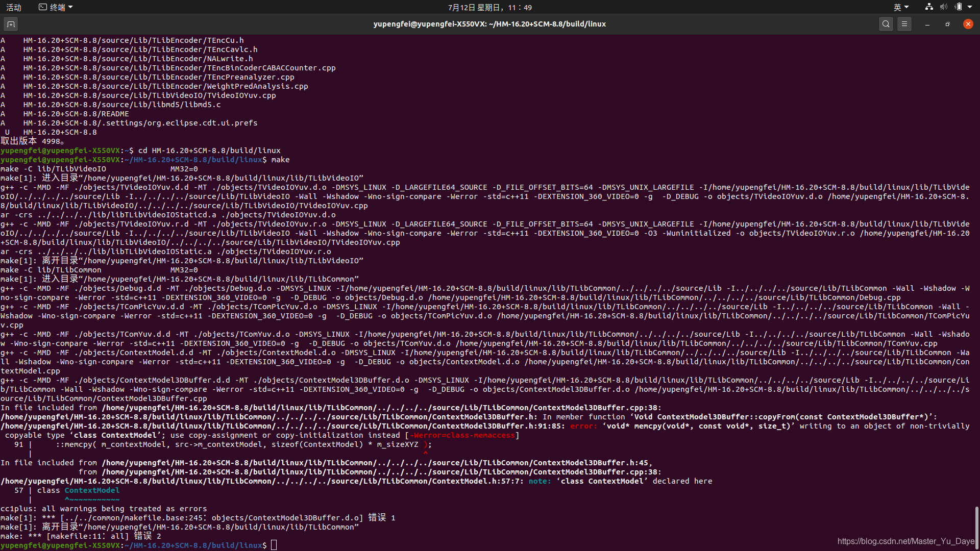980x551 pixels.
Task: Click the 'make -C lib/TLibVideoIO' line
Action: 99,169
